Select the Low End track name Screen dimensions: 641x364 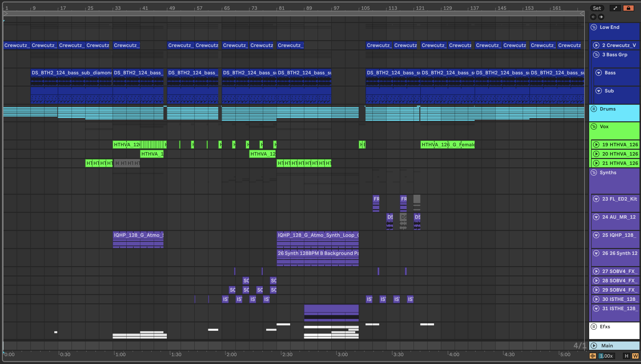609,27
